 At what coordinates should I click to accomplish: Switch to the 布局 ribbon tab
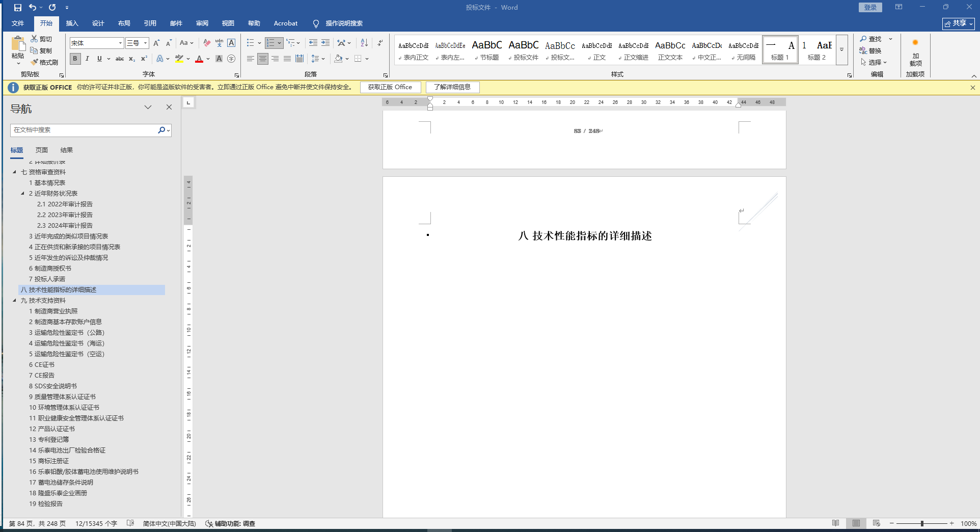(124, 23)
